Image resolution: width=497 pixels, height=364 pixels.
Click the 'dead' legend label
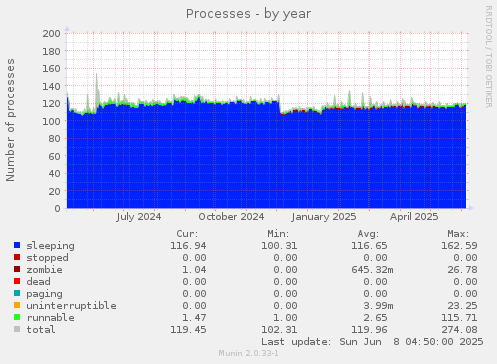38,282
